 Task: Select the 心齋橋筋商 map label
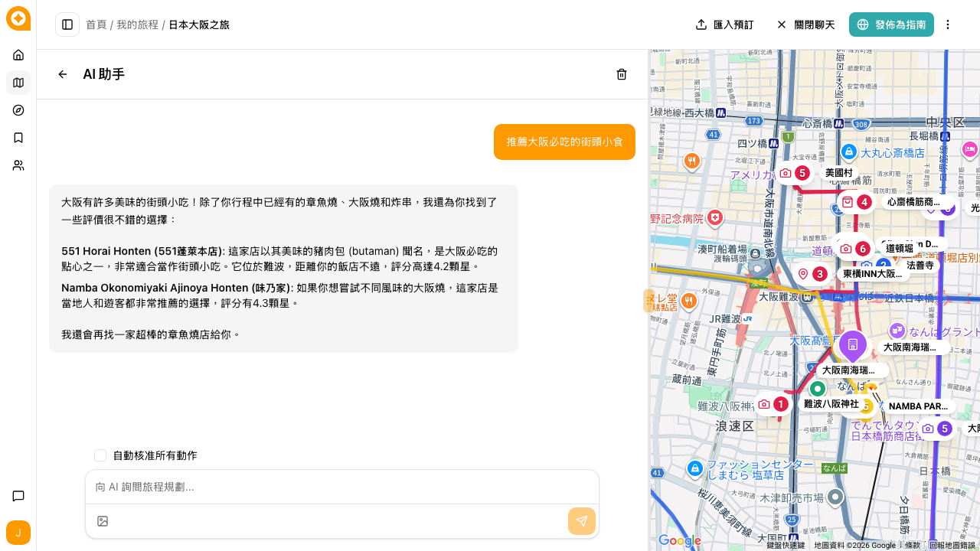click(x=913, y=202)
